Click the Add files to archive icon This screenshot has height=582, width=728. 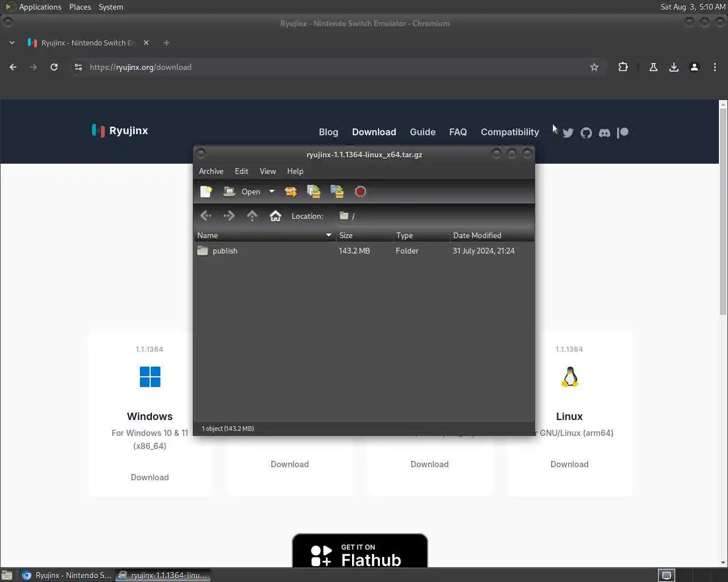click(x=314, y=192)
